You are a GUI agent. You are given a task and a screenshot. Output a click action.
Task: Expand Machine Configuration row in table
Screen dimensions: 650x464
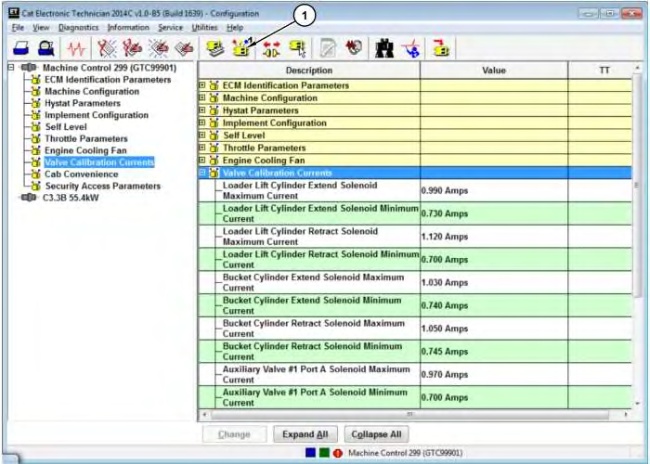pyautogui.click(x=202, y=98)
